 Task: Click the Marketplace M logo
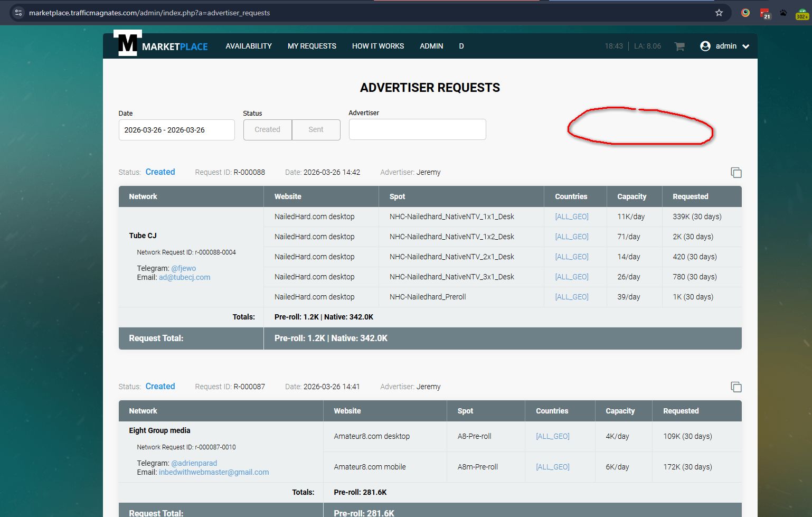pyautogui.click(x=127, y=43)
